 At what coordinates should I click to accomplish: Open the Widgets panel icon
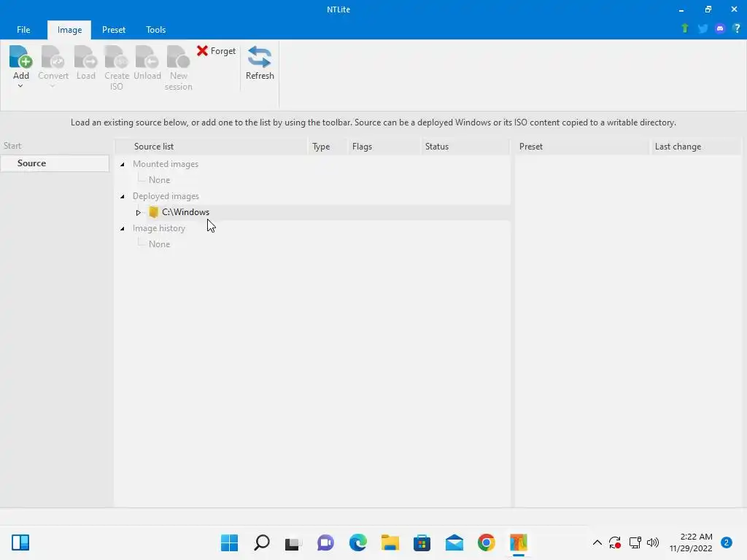20,542
